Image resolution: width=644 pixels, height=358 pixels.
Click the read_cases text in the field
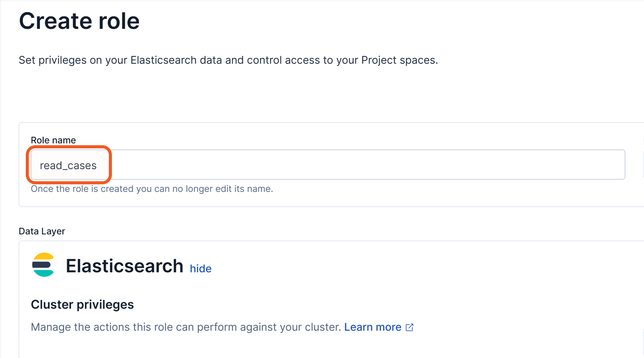(68, 166)
